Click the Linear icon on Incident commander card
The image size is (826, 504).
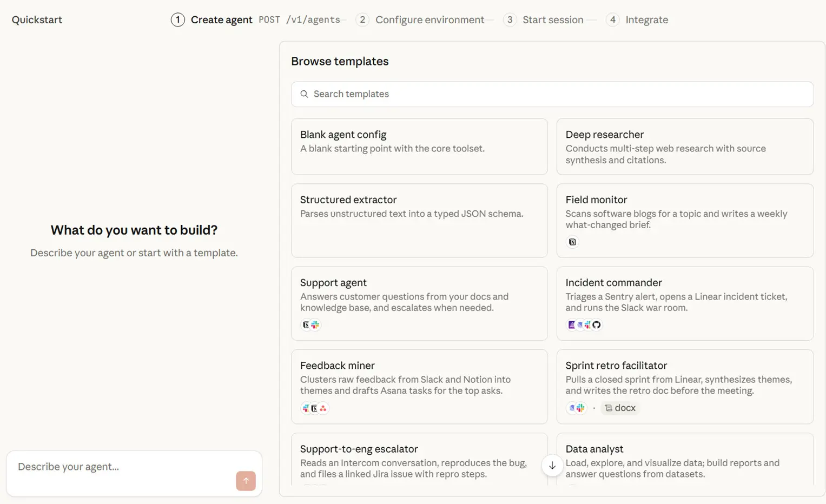580,325
